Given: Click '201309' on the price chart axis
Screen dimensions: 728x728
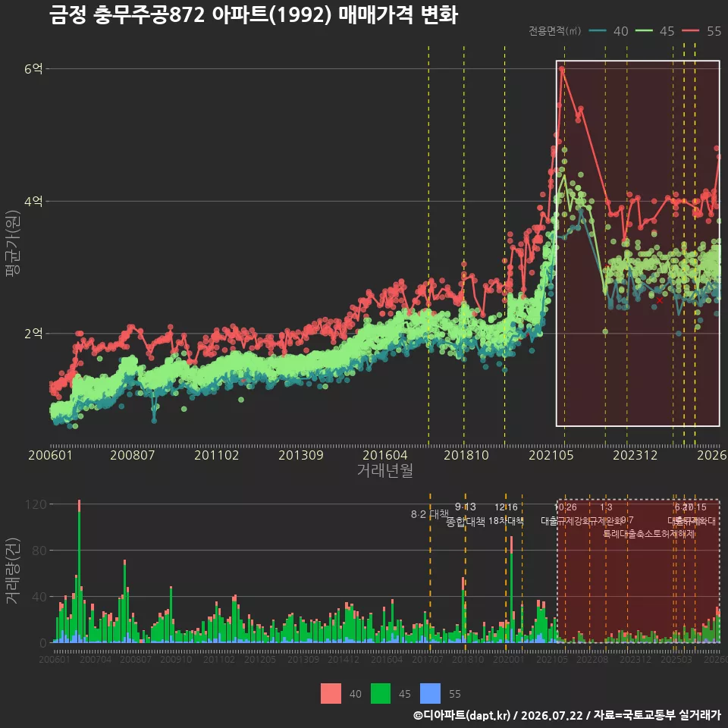Looking at the screenshot, I should [x=301, y=455].
